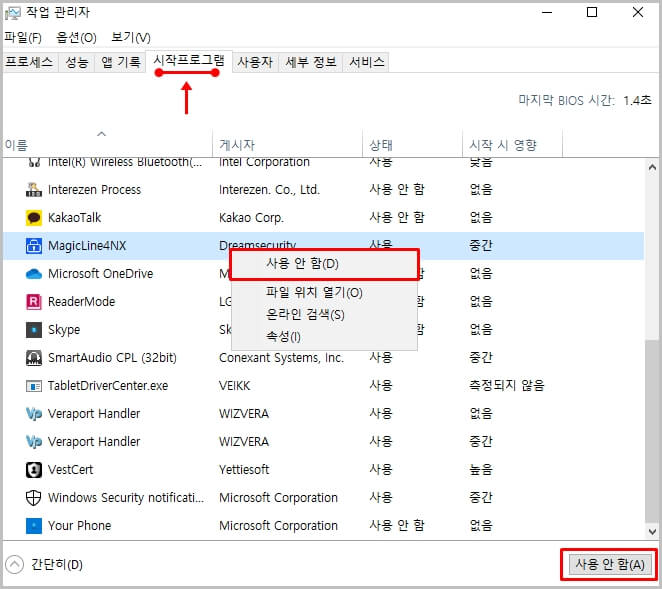
Task: Click the VEIKK publisher cell
Action: 235,386
